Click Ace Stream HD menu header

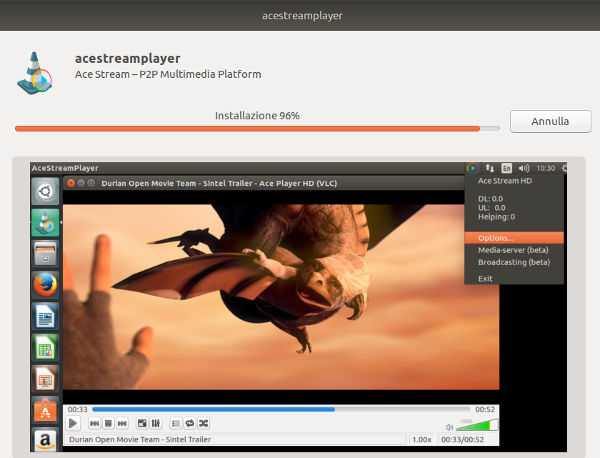(505, 181)
